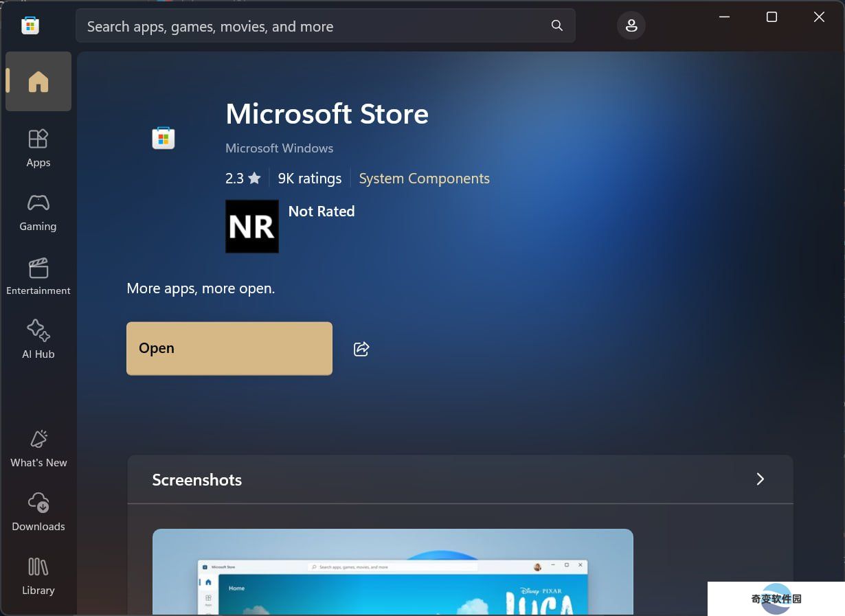Open the Entertainment section
This screenshot has width=845, height=616.
[x=38, y=276]
